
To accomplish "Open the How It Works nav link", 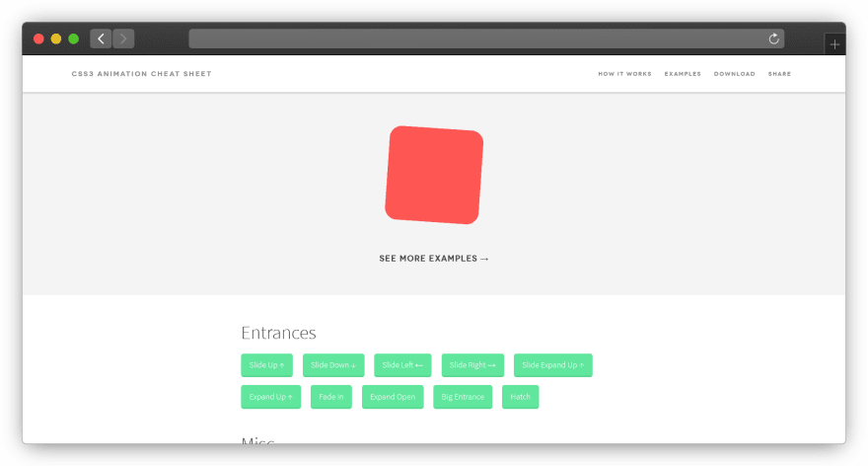I will tap(624, 74).
